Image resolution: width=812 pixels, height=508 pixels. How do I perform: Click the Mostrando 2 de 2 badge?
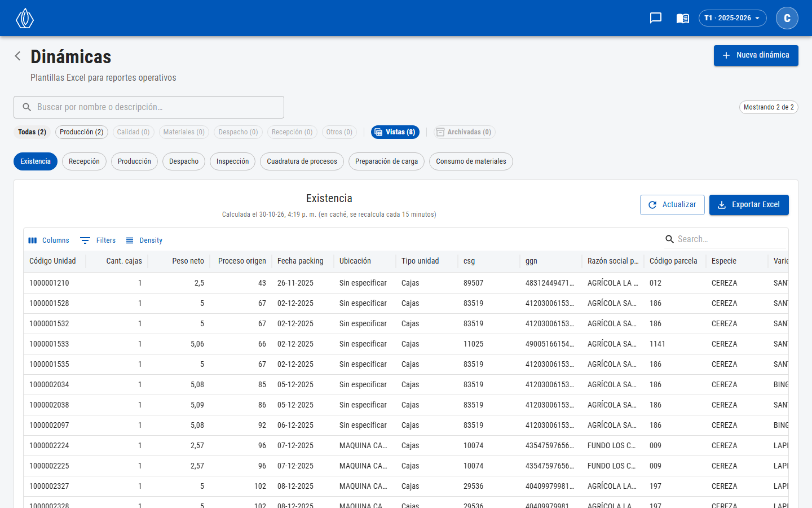click(769, 107)
